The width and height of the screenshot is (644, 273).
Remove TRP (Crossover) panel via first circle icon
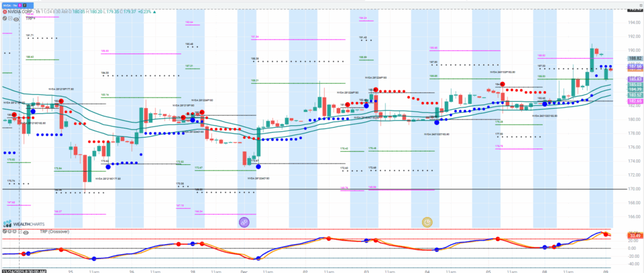[4, 231]
